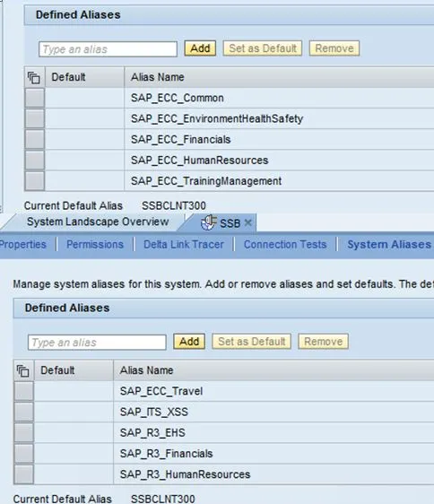The width and height of the screenshot is (434, 504).
Task: Open the Delta Link Tracer tab
Action: coord(184,245)
